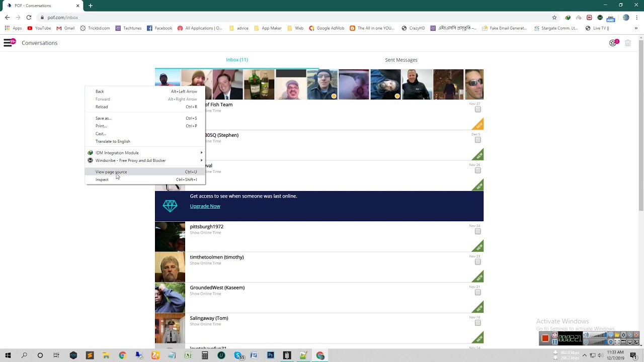Choose Print from context menu
This screenshot has height=362, width=644.
[145, 126]
